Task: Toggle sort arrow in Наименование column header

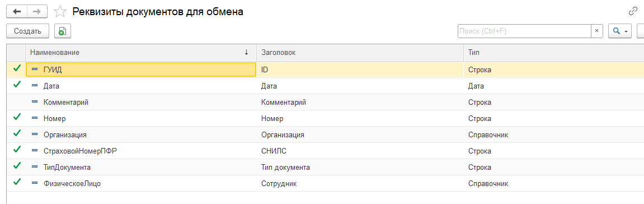Action: click(246, 52)
